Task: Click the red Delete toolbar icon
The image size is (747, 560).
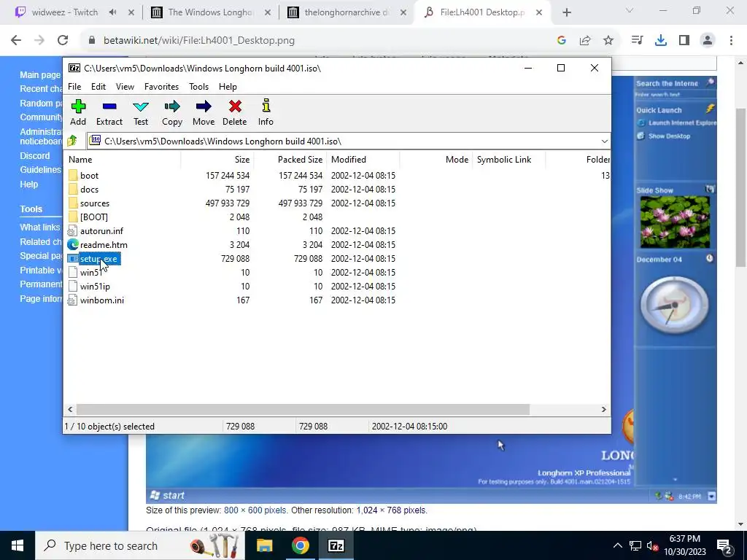Action: pyautogui.click(x=235, y=106)
